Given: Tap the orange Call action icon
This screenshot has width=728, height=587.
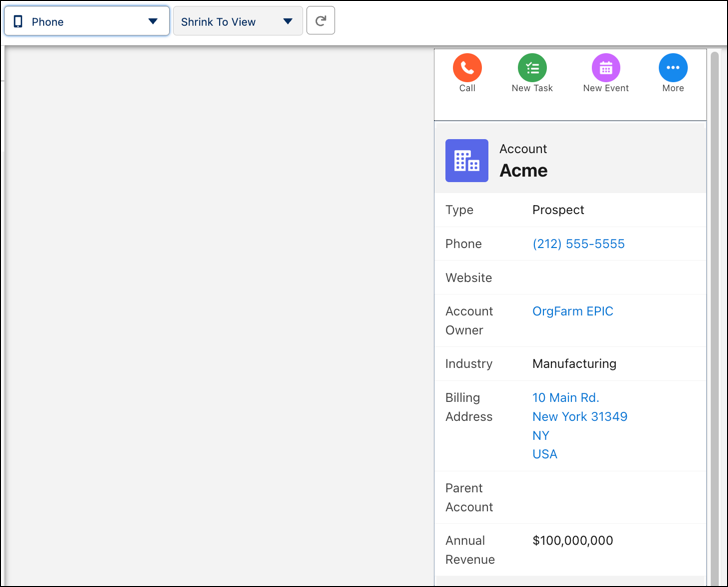Looking at the screenshot, I should pos(467,68).
